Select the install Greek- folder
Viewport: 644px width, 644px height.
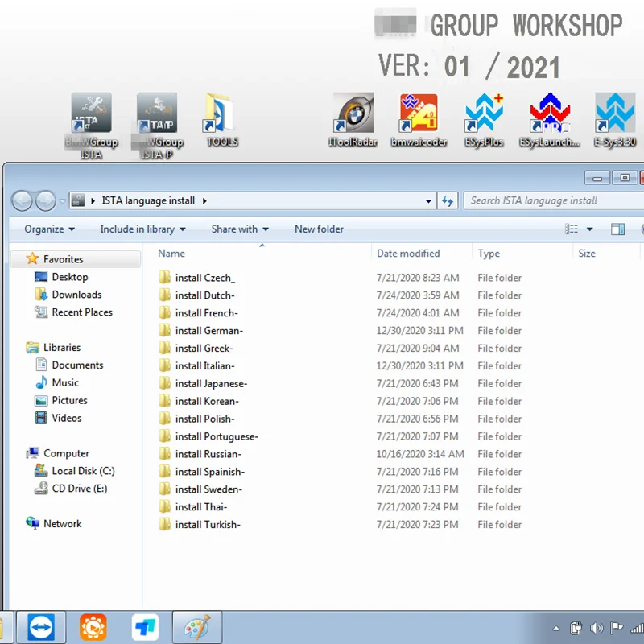point(204,349)
